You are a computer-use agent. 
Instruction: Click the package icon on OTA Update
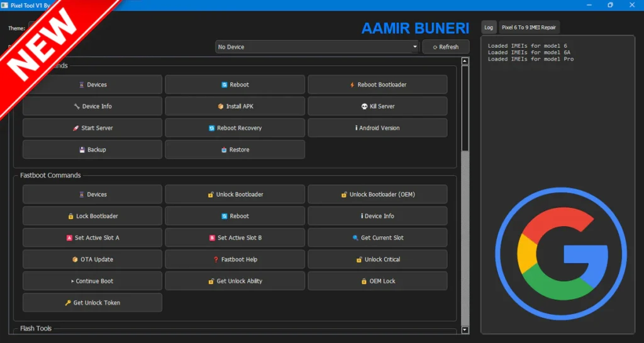[75, 259]
